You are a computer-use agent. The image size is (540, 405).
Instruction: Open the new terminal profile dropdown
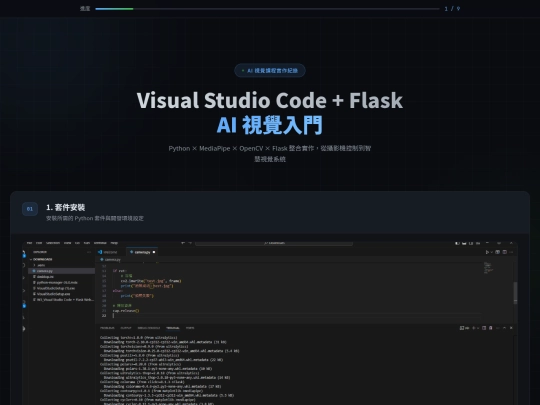click(x=478, y=328)
